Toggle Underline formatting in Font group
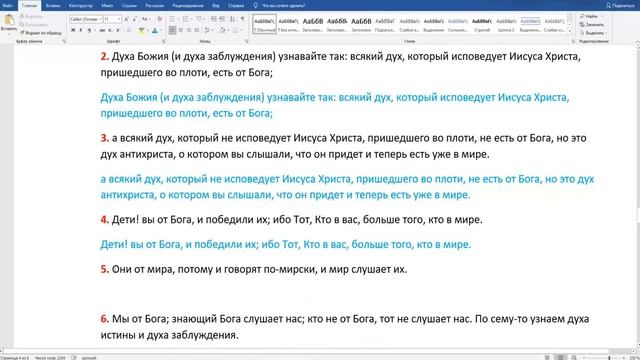The image size is (640, 360). (89, 31)
